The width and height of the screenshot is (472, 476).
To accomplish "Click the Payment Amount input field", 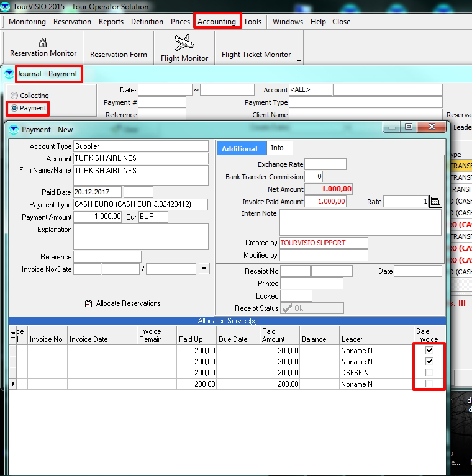I will 98,217.
